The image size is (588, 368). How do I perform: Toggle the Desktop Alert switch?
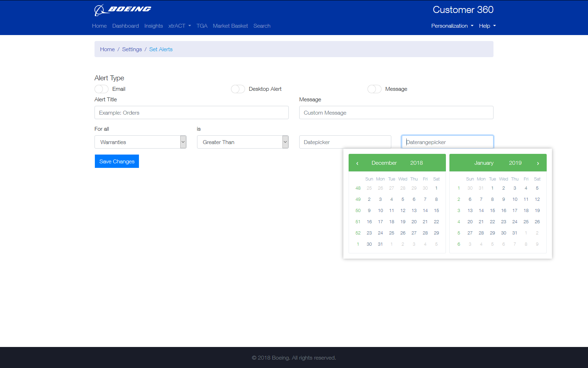coord(238,89)
